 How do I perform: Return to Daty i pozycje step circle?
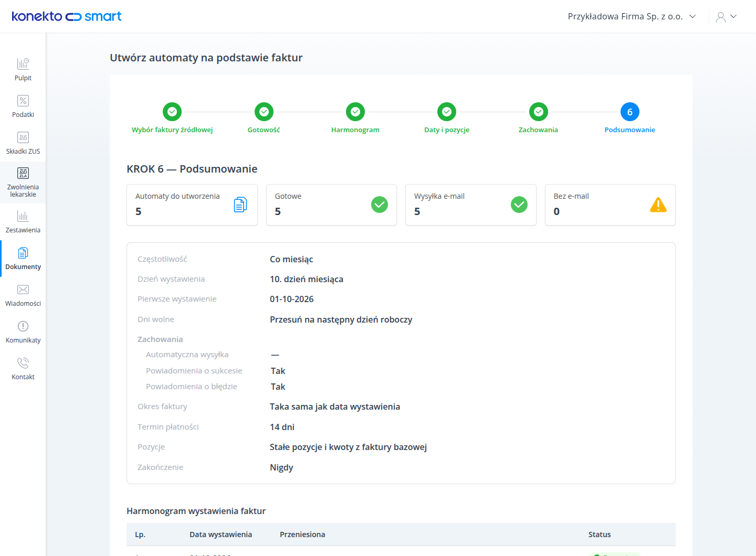pos(447,112)
